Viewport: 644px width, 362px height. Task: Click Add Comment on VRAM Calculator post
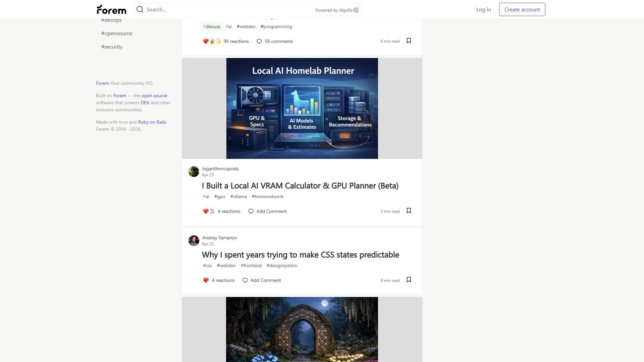(271, 211)
